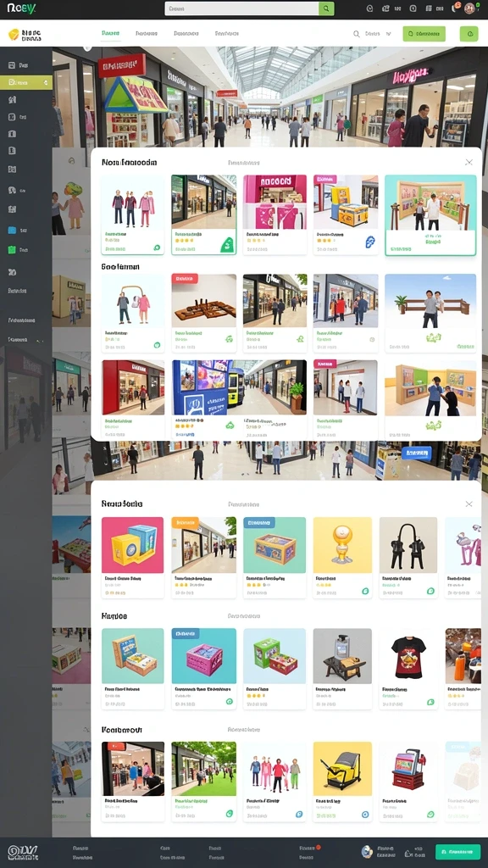Open the dropdown chevron next to header search
The height and width of the screenshot is (868, 488).
click(388, 34)
